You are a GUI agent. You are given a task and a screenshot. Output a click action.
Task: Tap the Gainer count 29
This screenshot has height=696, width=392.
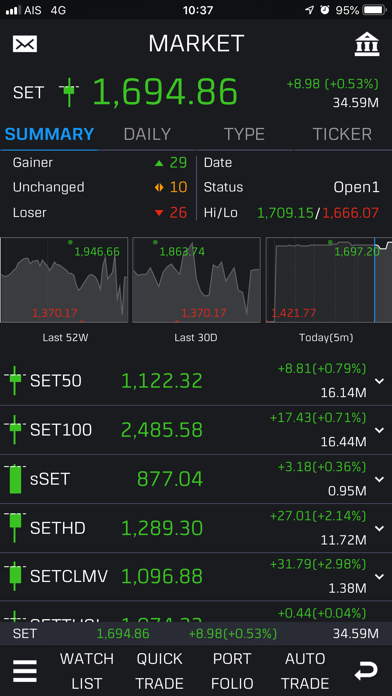(178, 163)
